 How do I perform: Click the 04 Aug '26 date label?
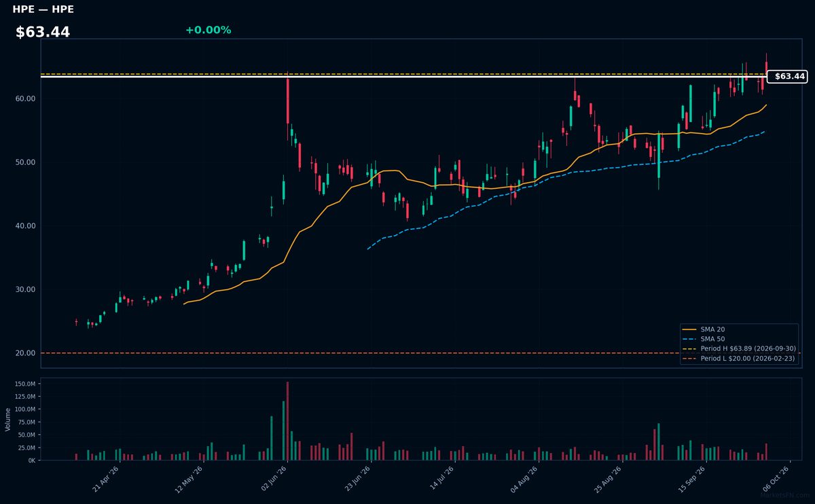point(524,479)
